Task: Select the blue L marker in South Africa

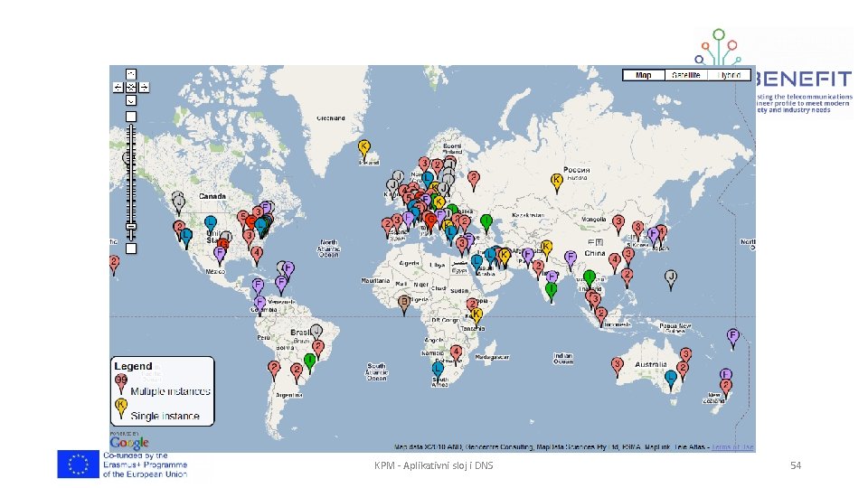Action: pos(438,371)
